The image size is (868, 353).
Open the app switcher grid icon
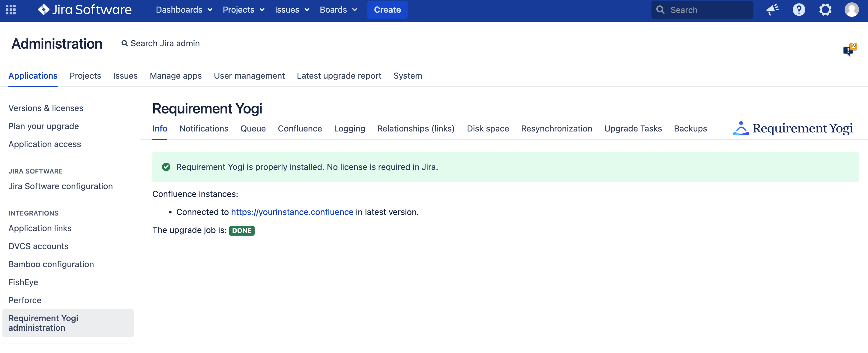coord(10,10)
